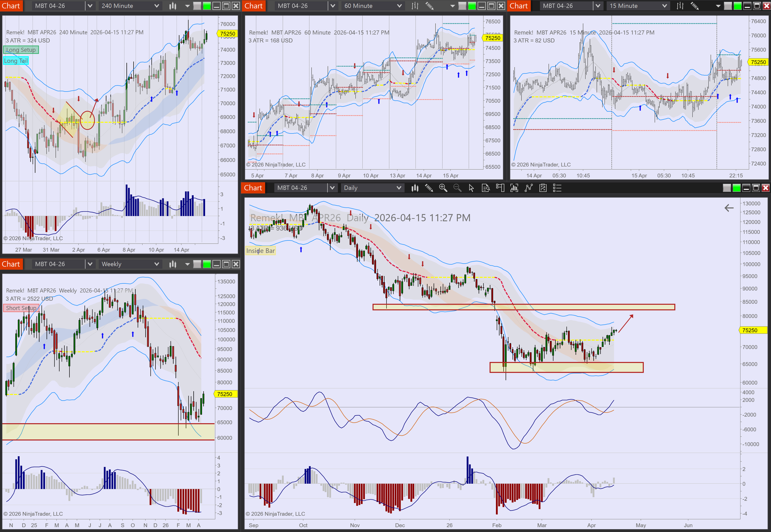This screenshot has width=771, height=532.
Task: Click zoom out icon on Daily chart
Action: click(x=457, y=188)
